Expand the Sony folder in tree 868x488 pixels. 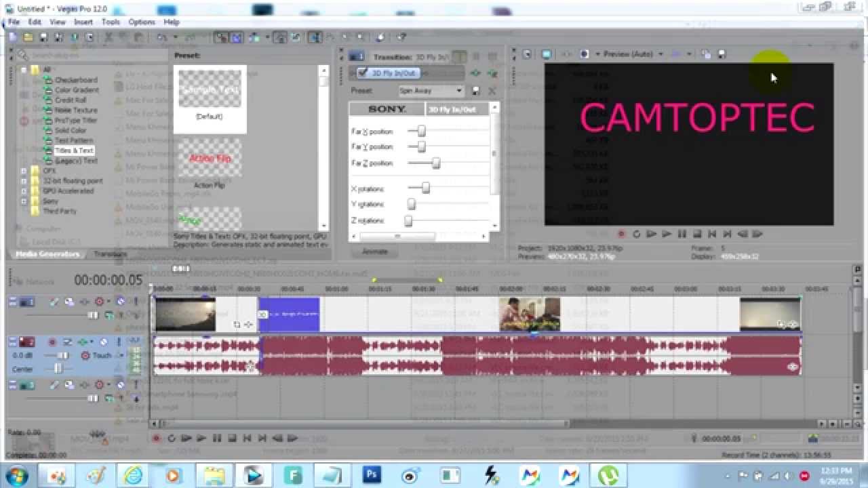24,201
